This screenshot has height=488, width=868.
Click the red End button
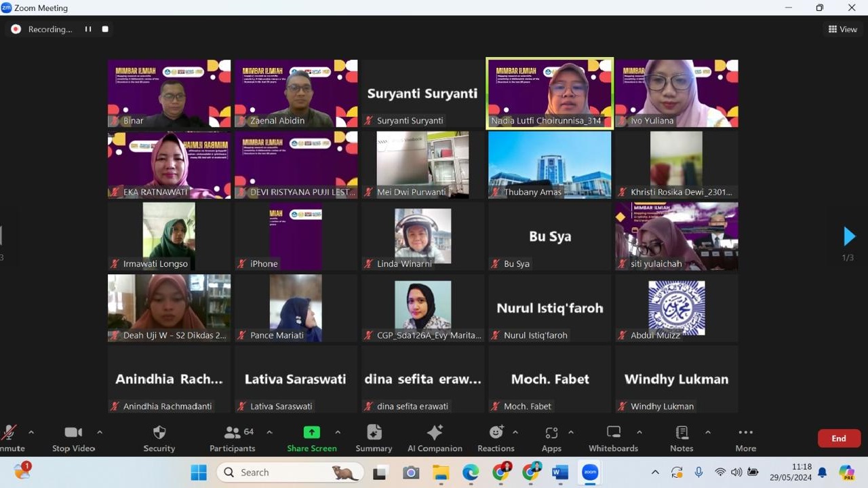pyautogui.click(x=839, y=438)
